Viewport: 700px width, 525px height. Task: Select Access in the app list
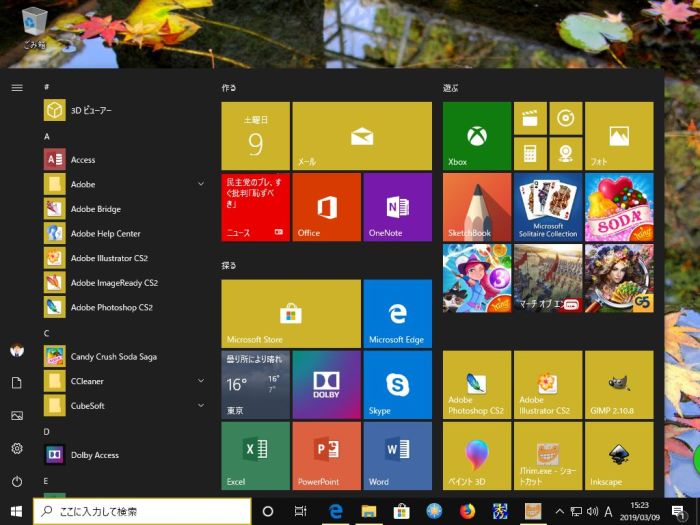tap(83, 160)
